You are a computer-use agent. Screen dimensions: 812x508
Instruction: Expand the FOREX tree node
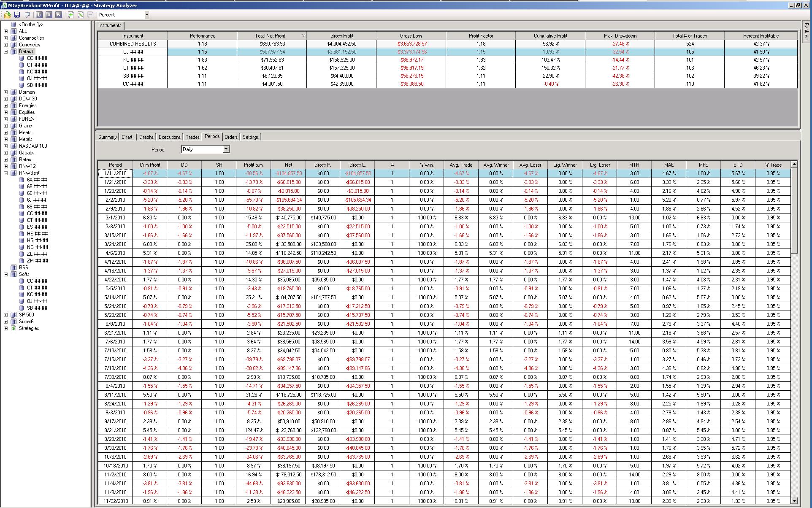[5, 119]
